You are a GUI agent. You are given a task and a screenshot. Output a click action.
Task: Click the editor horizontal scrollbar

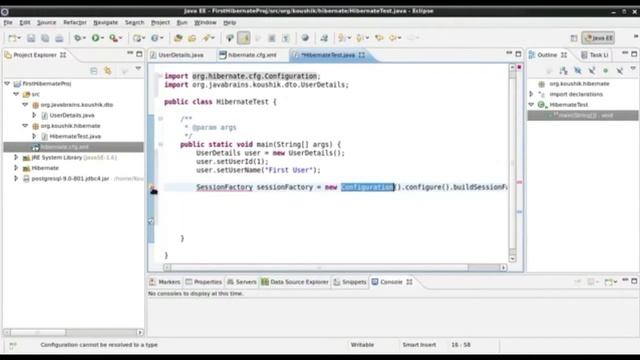tap(335, 267)
